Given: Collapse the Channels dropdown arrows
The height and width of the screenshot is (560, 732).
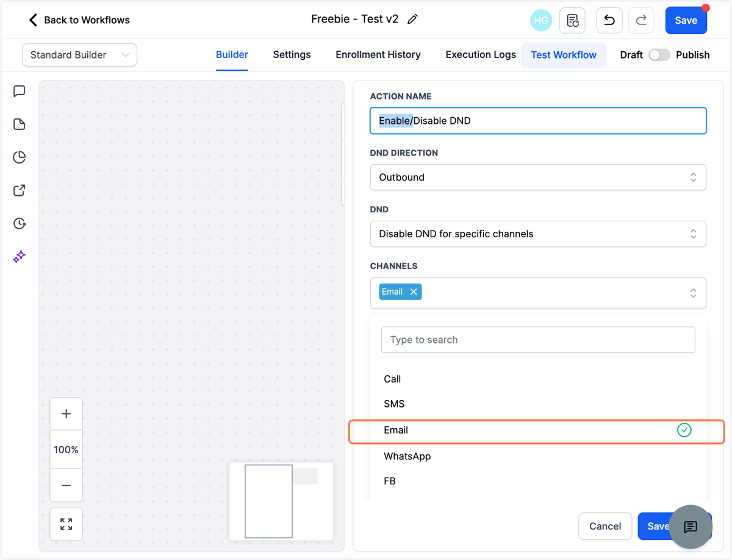Looking at the screenshot, I should pos(693,293).
